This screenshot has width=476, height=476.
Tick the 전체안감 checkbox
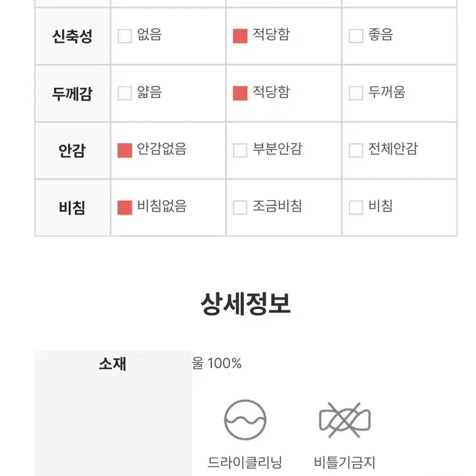tap(355, 150)
